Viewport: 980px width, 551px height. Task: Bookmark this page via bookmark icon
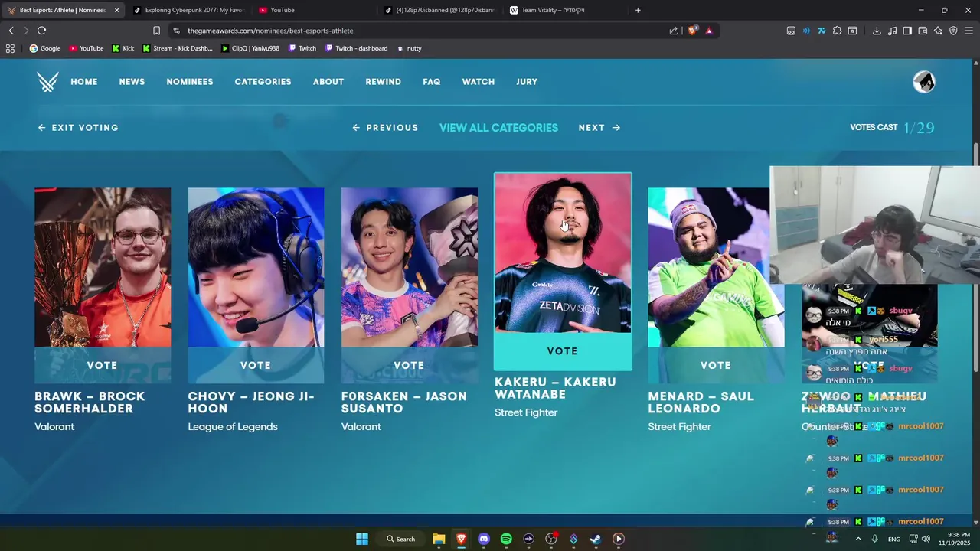156,31
